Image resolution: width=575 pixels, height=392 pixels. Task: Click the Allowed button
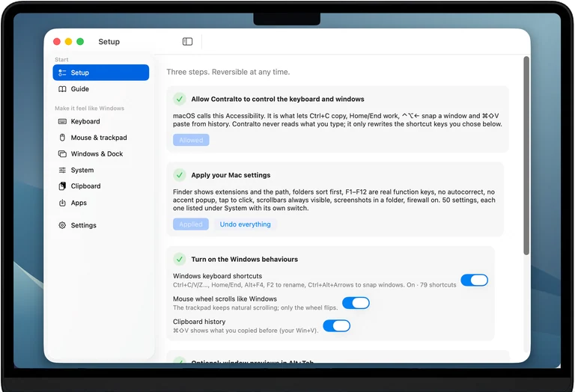191,140
